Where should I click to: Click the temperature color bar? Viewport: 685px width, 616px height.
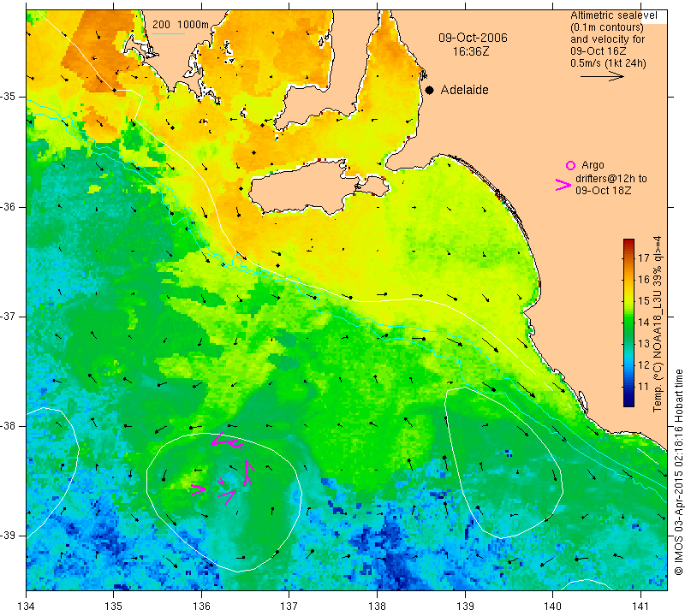628,323
